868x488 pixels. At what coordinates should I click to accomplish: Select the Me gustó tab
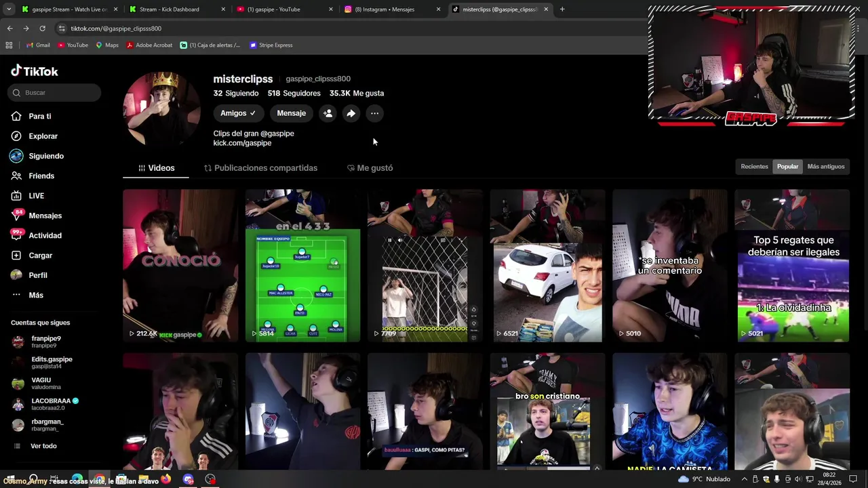point(370,168)
